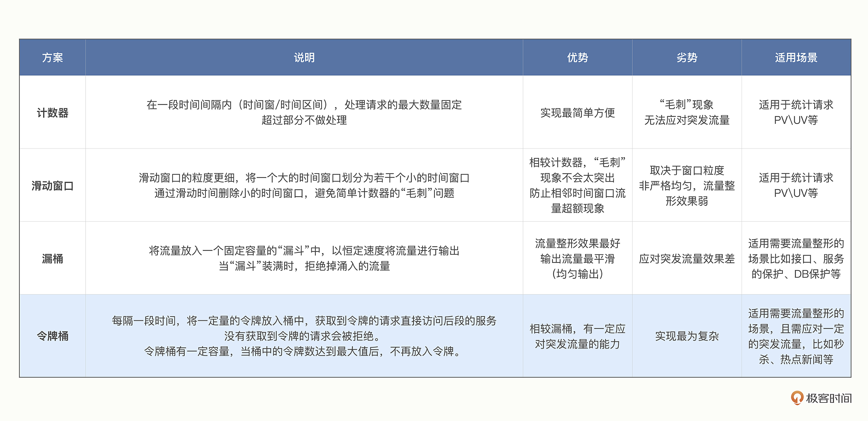The image size is (868, 421).
Task: Click the 漏桶 description about 漏斗
Action: coord(304,258)
